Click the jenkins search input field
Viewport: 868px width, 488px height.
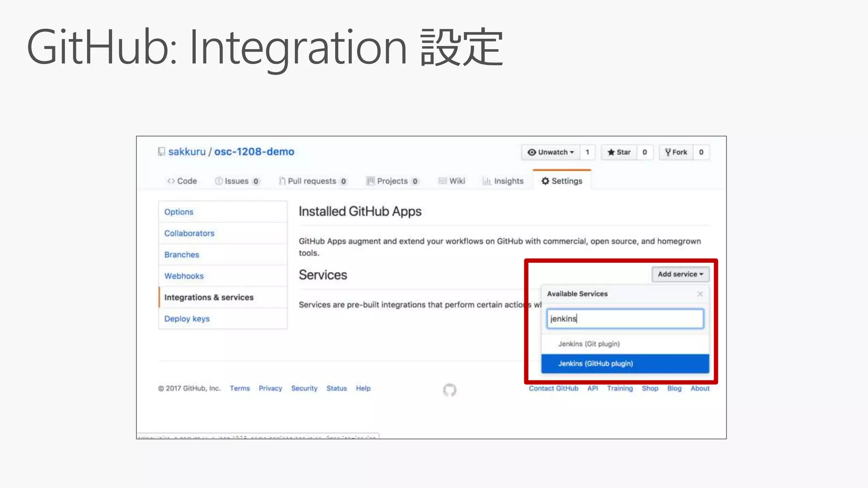click(x=625, y=319)
